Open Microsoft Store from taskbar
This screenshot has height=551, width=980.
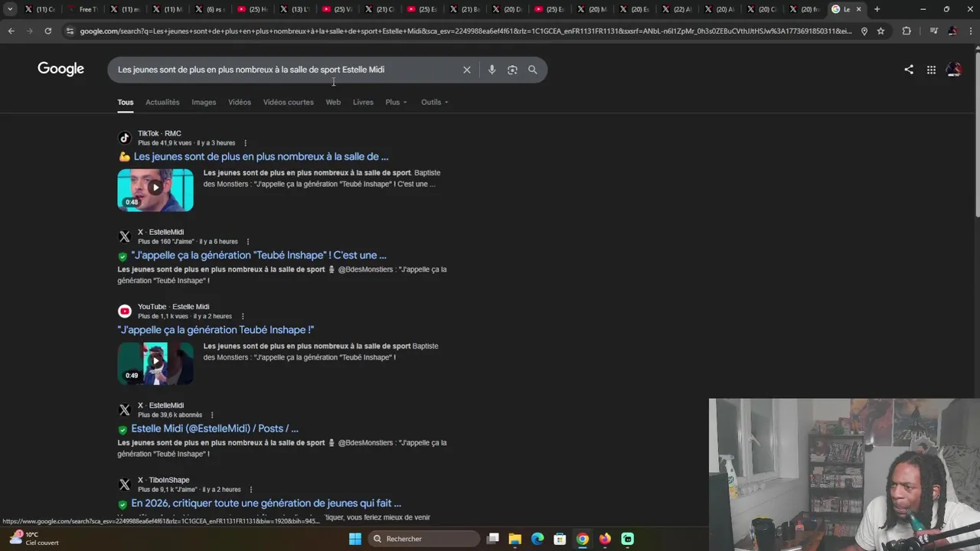click(x=560, y=539)
